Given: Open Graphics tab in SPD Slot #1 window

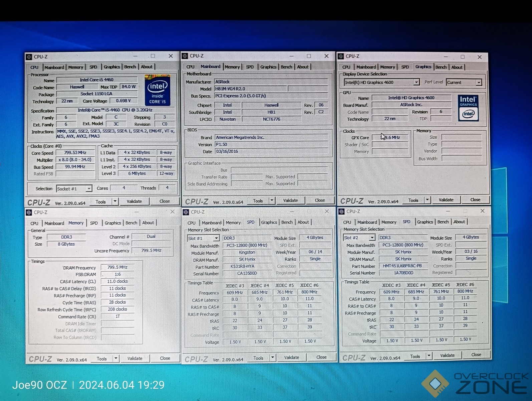Looking at the screenshot, I should [269, 222].
